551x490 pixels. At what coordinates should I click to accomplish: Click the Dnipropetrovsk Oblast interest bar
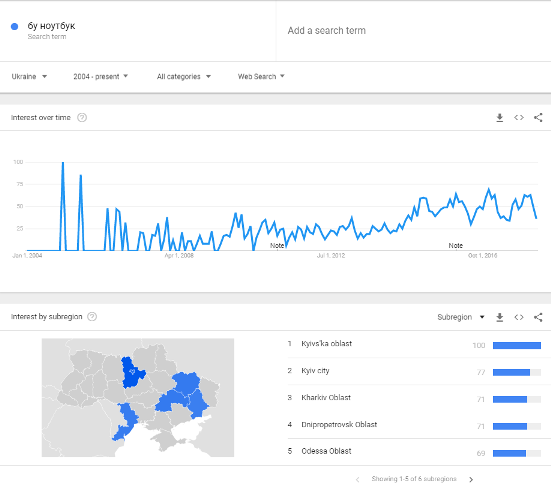517,426
